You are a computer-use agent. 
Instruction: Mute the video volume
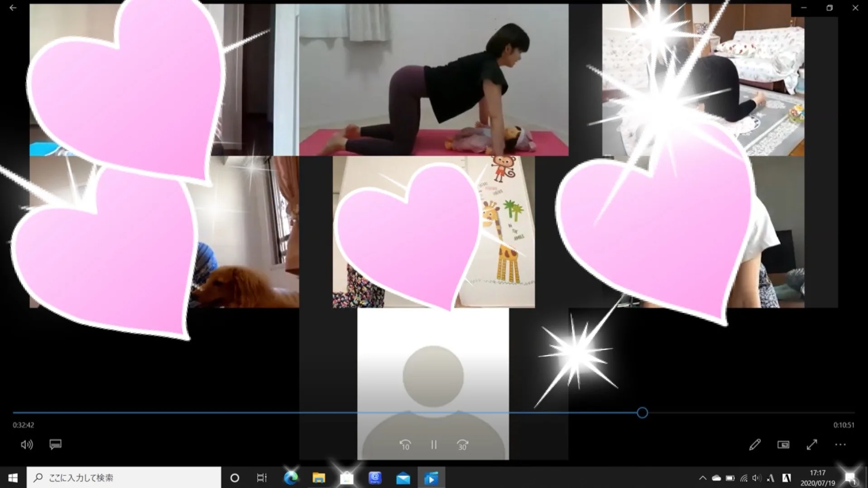[27, 445]
